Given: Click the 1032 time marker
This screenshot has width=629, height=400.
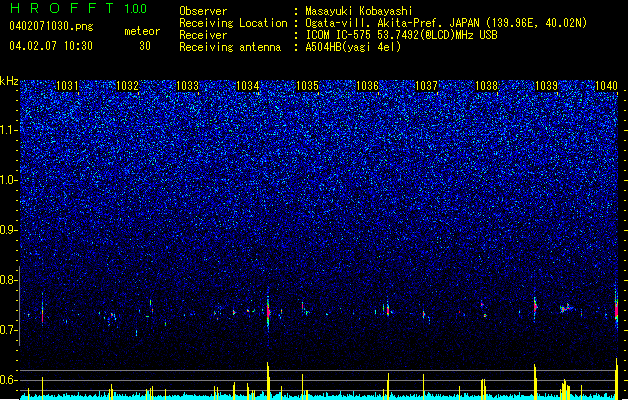Looking at the screenshot, I should tap(128, 86).
